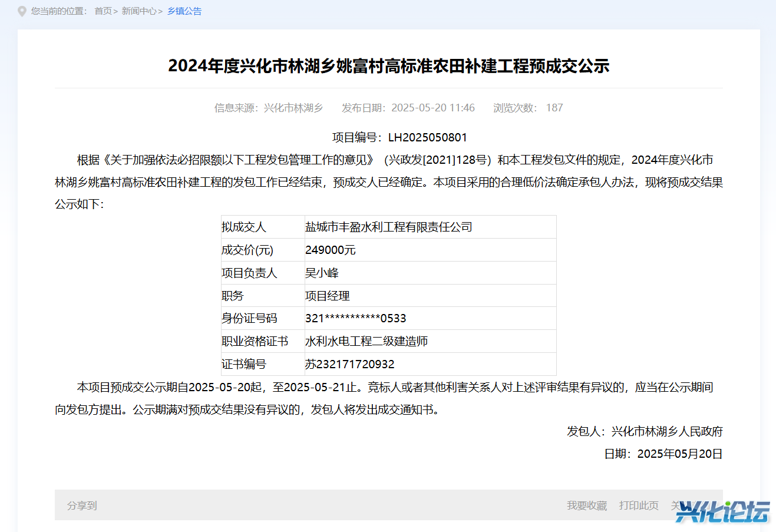Click the 发包人 兴化市林湖乡人民政府 line
This screenshot has height=532, width=776.
[x=645, y=431]
